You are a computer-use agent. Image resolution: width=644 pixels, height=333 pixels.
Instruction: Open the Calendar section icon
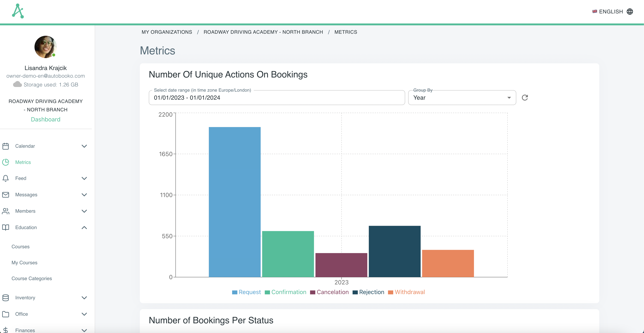6,146
